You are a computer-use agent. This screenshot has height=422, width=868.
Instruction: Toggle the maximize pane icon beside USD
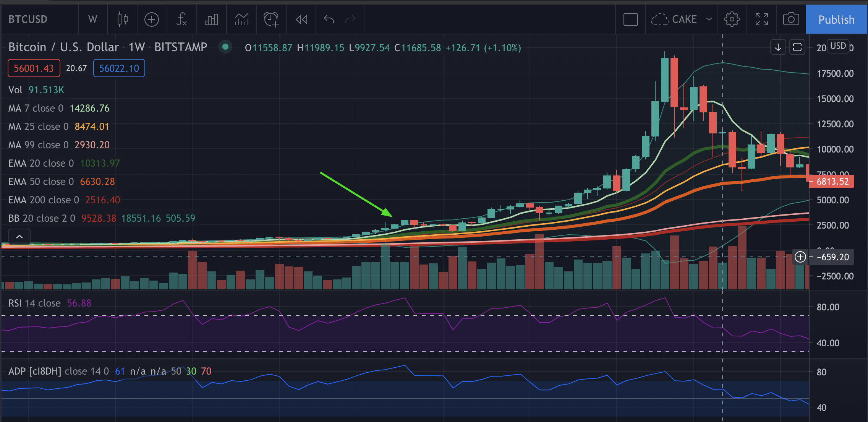pyautogui.click(x=797, y=47)
